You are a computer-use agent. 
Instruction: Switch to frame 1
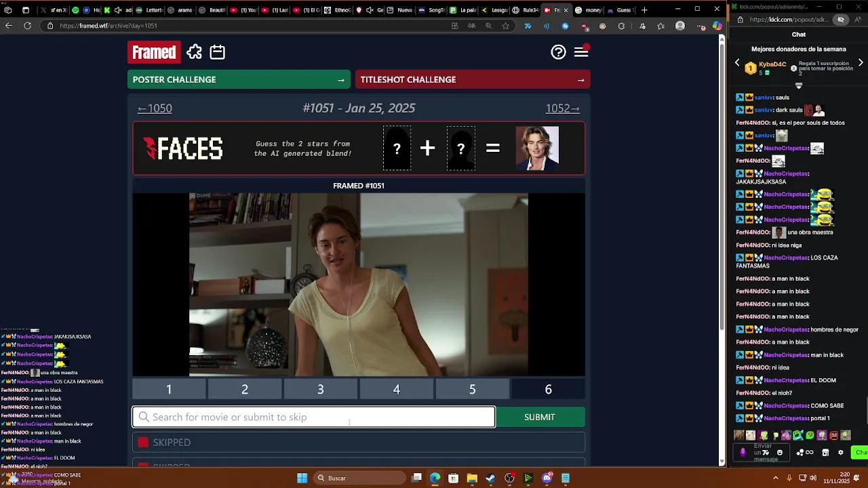pos(169,389)
